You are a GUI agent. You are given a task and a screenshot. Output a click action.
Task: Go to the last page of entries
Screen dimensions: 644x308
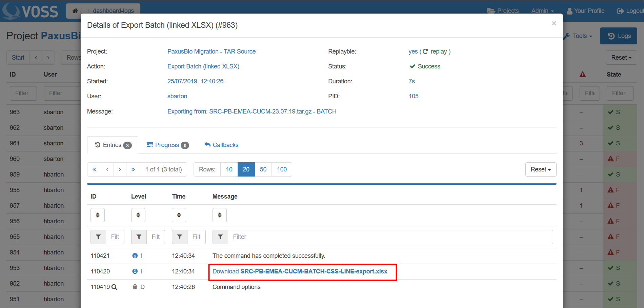click(133, 169)
